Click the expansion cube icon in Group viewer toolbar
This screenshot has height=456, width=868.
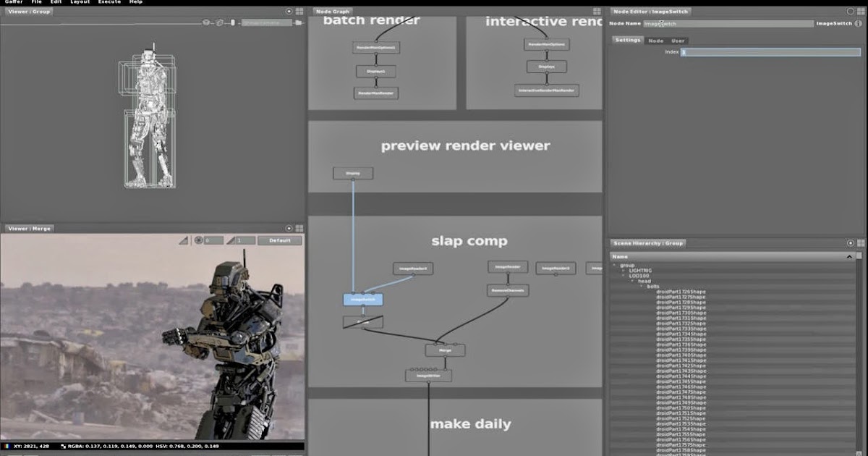205,22
